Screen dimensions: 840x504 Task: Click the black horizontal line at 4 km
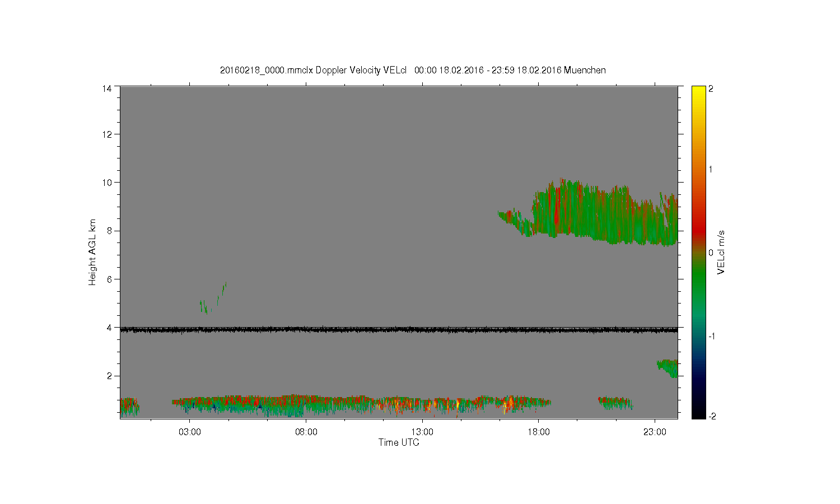[x=399, y=330]
